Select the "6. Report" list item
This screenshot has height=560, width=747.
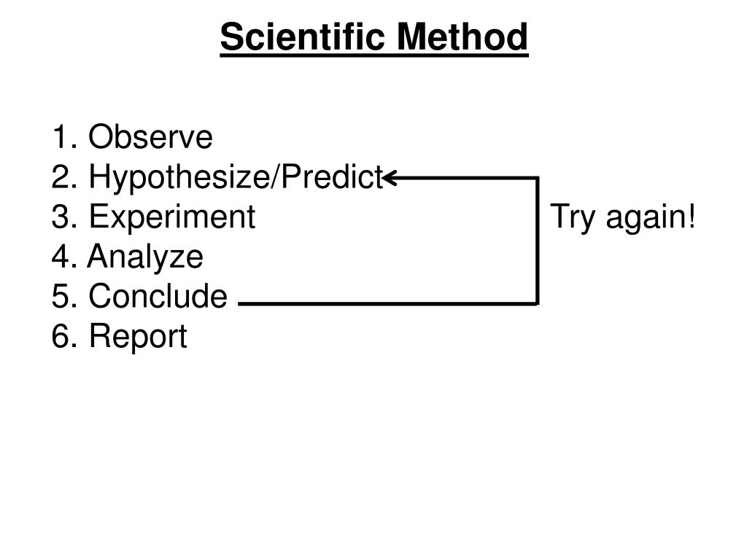tap(119, 337)
